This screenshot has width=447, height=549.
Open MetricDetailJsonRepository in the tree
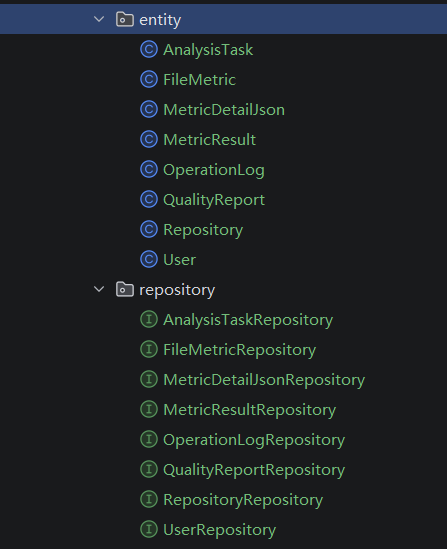[x=264, y=380]
